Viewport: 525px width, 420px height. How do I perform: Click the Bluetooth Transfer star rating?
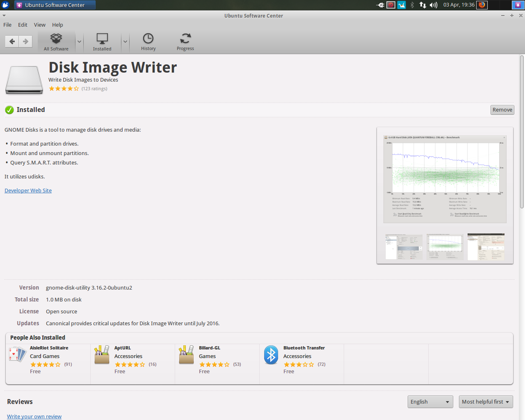tap(299, 364)
